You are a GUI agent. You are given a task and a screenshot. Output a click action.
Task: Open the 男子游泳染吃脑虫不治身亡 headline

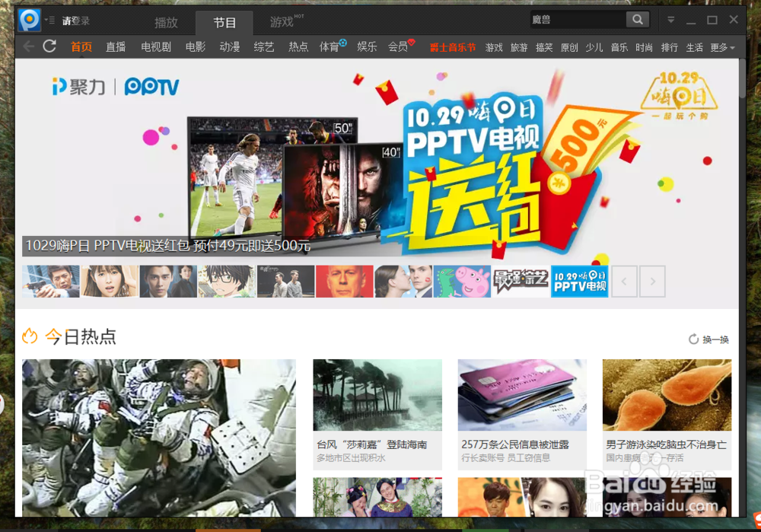pos(667,444)
